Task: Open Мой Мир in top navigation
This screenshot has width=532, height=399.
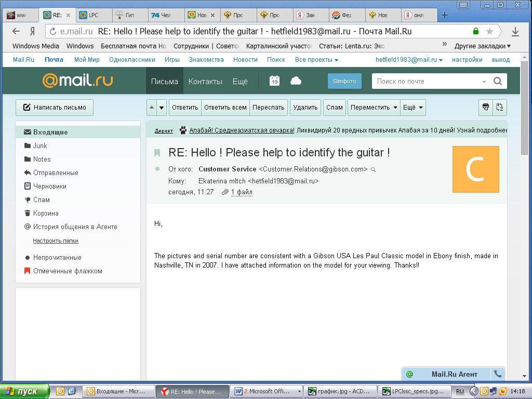Action: point(87,60)
